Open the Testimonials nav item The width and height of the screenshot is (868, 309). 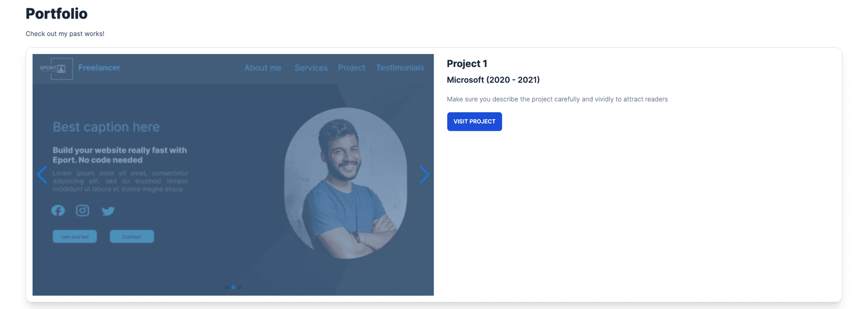pyautogui.click(x=400, y=68)
